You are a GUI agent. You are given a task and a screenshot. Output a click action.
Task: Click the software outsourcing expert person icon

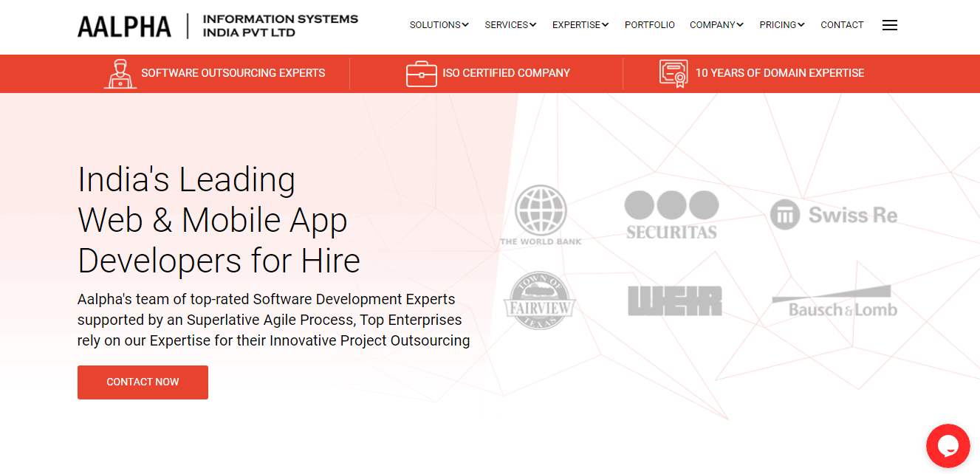pos(120,74)
